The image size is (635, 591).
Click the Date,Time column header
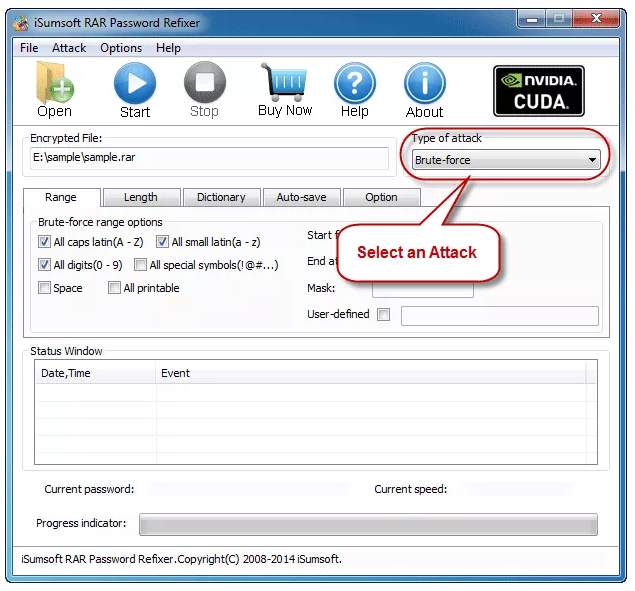point(95,373)
